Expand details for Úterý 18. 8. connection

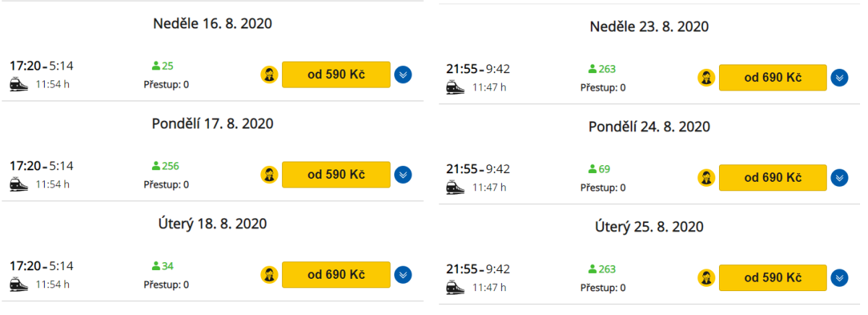click(403, 275)
